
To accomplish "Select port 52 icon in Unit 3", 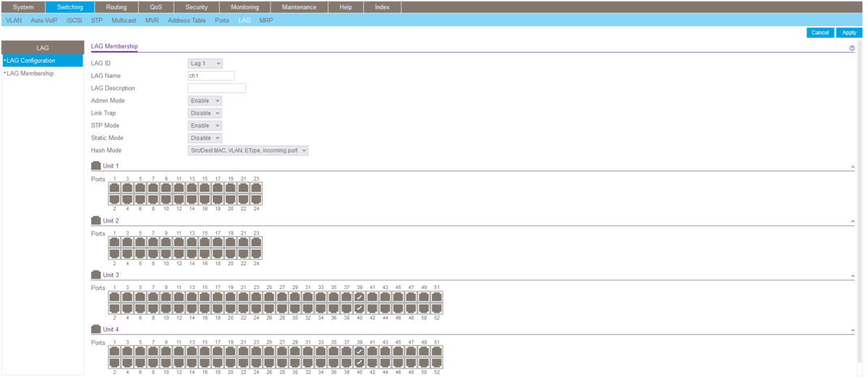I will pyautogui.click(x=436, y=309).
